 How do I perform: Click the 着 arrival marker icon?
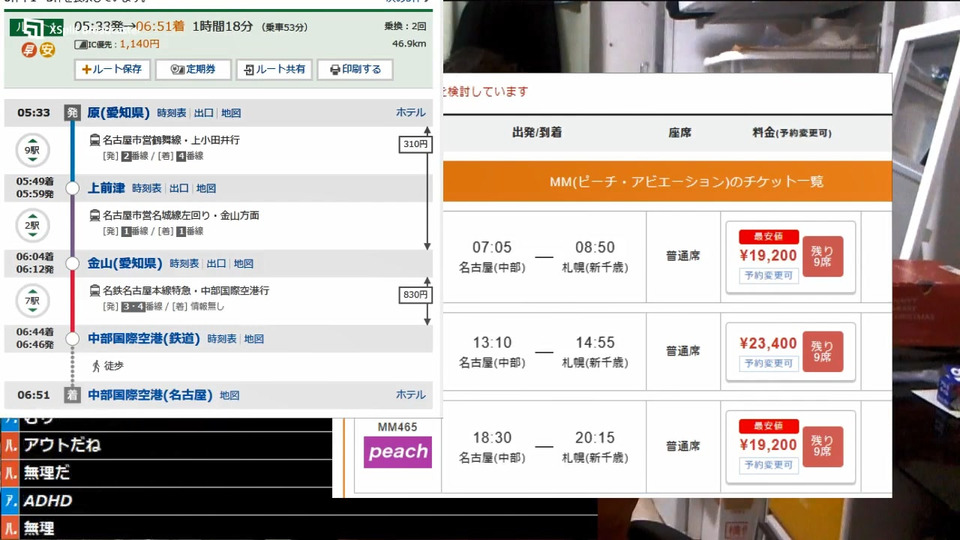coord(72,395)
